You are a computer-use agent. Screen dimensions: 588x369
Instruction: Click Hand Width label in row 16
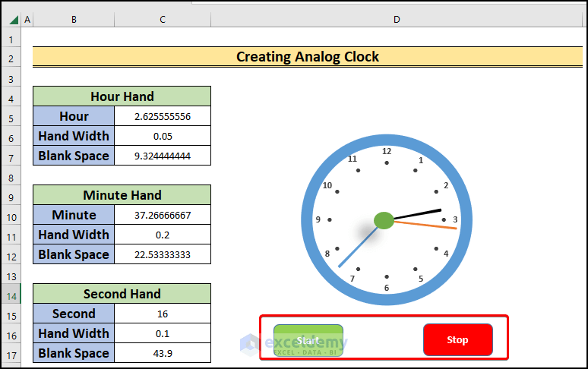pyautogui.click(x=74, y=333)
